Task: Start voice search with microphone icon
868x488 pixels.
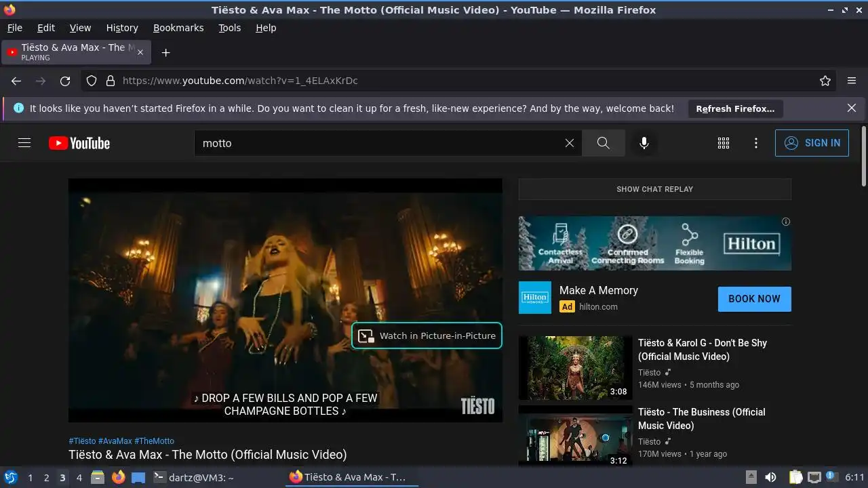Action: pos(644,143)
